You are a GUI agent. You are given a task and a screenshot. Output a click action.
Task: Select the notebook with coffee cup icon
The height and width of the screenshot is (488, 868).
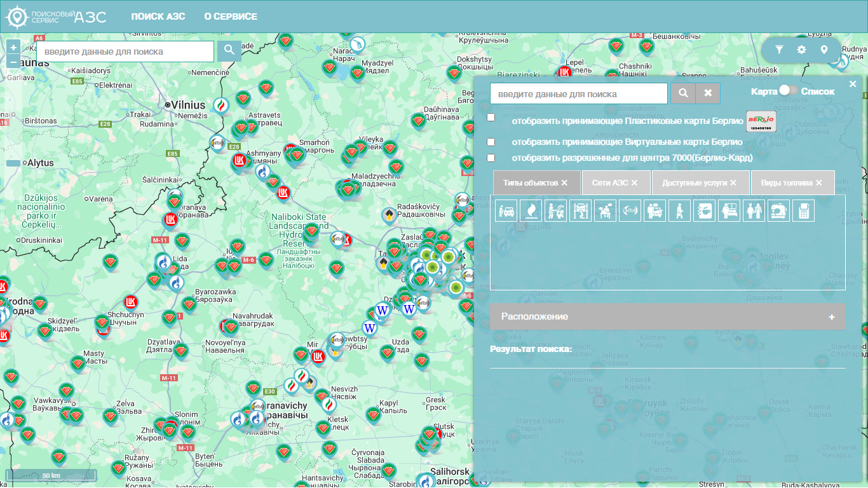(x=704, y=210)
